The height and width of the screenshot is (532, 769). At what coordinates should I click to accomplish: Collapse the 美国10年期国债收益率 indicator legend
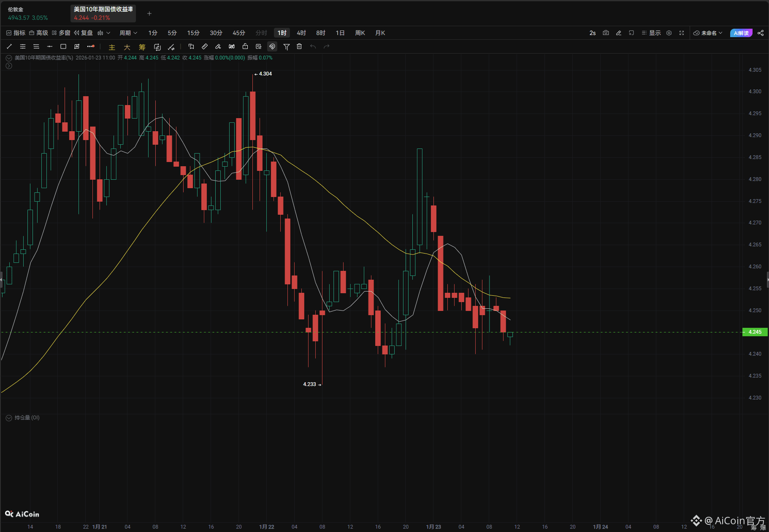coord(9,58)
